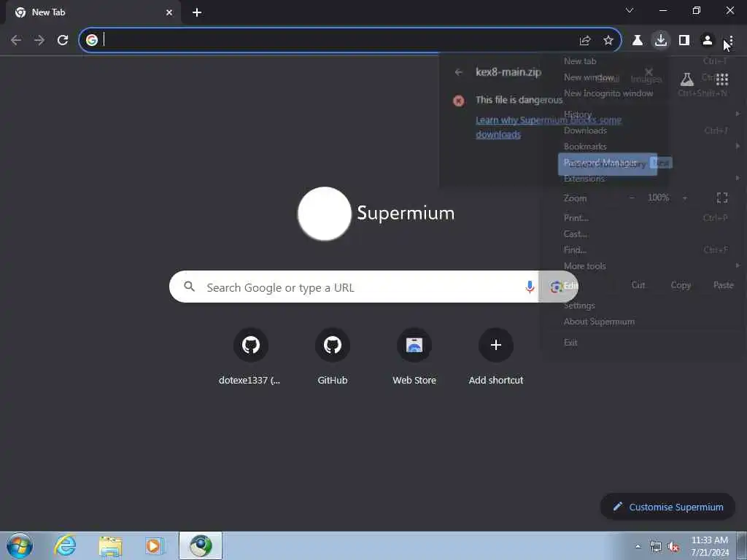Open Learn why Supermium blocks downloads link

(x=549, y=127)
